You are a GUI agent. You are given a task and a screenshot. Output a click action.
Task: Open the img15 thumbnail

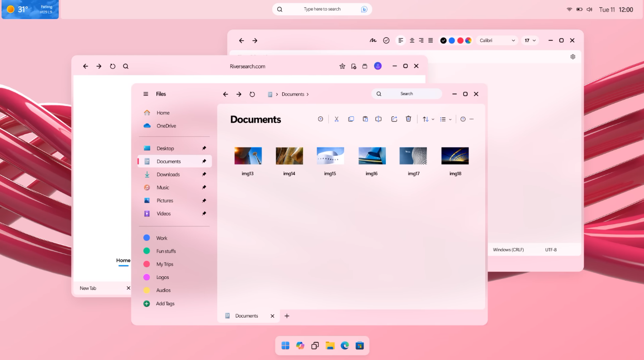pyautogui.click(x=330, y=156)
